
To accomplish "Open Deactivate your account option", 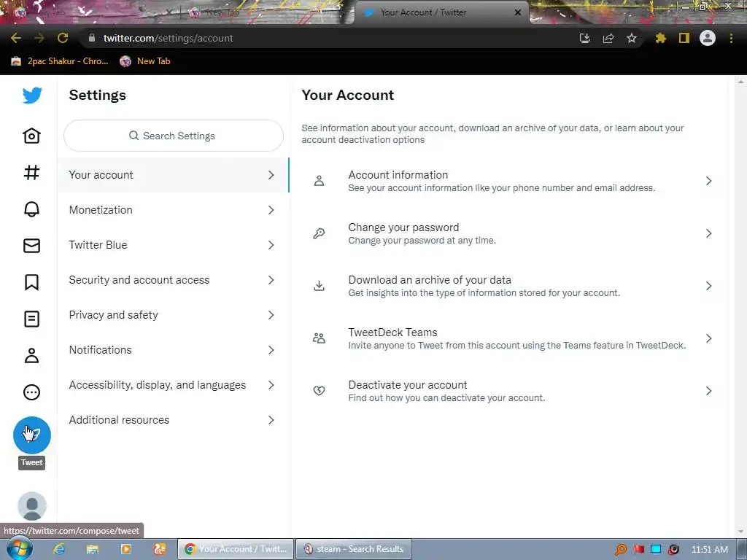I will pyautogui.click(x=508, y=391).
